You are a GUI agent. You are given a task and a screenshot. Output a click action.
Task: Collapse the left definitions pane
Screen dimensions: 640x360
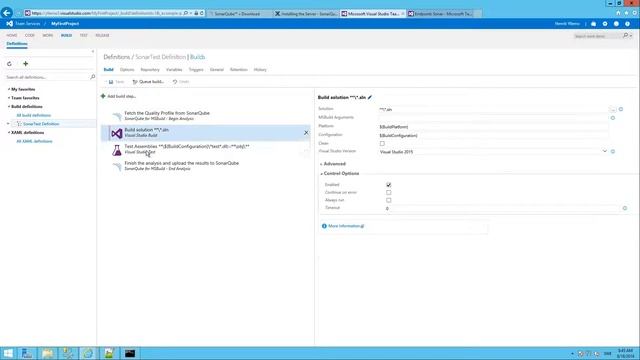93,51
